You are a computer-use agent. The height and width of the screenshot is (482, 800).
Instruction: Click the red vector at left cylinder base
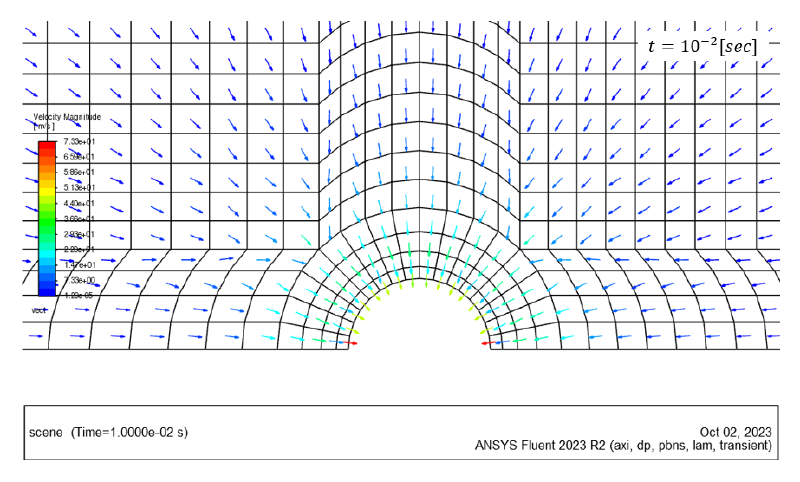(x=355, y=343)
